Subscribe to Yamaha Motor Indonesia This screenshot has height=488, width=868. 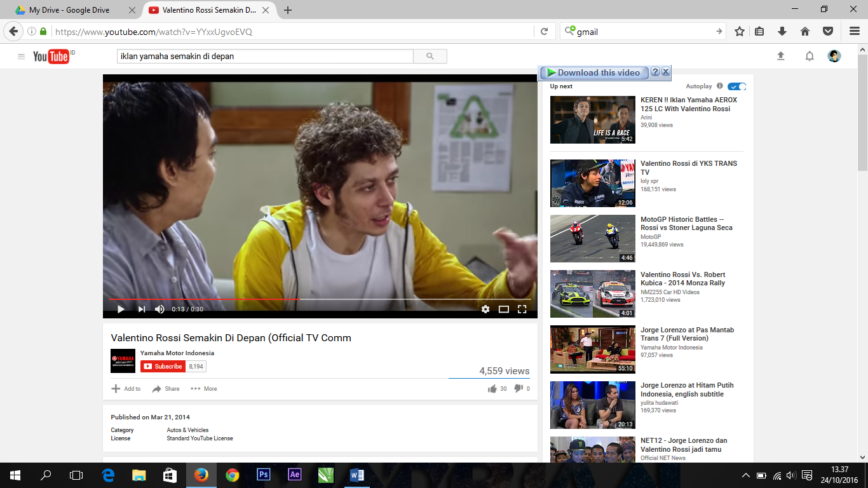[x=163, y=366]
